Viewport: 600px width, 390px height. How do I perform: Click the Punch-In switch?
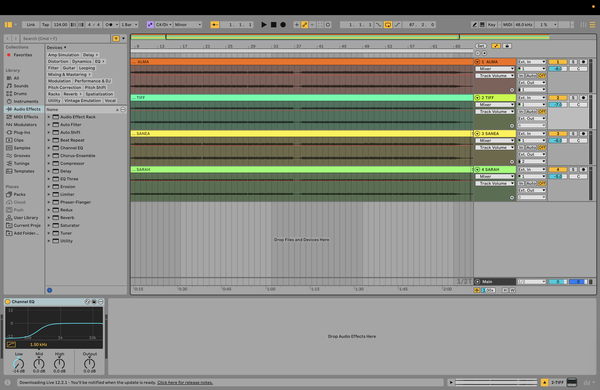coord(378,24)
